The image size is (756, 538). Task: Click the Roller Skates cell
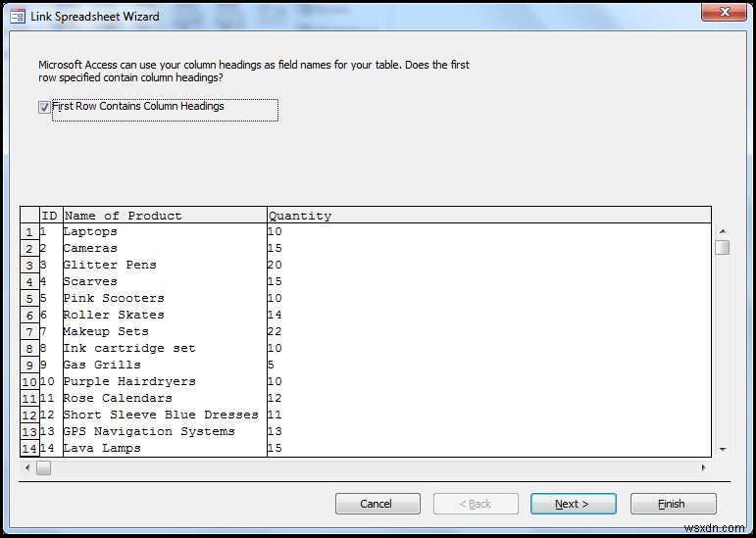[x=165, y=315]
